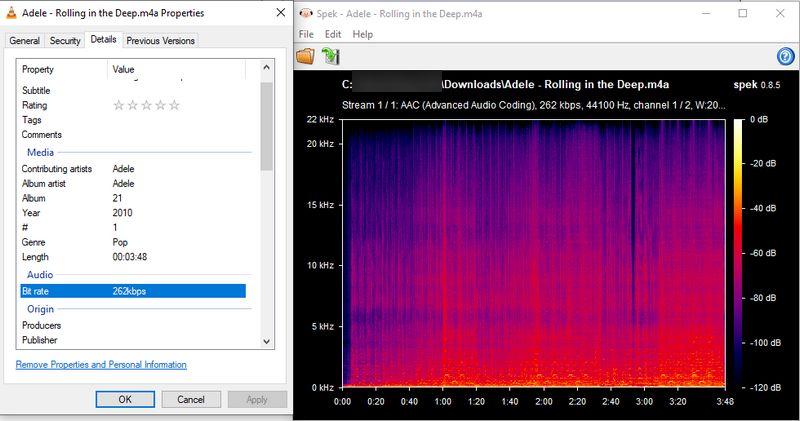800x421 pixels.
Task: Click the properties list scrollbar thumb
Action: coord(266,126)
